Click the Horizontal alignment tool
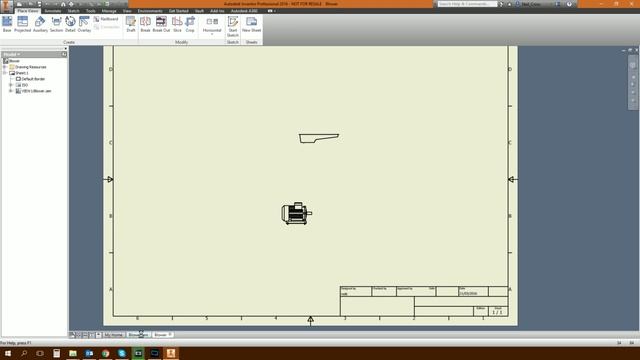The image size is (640, 360). click(212, 24)
